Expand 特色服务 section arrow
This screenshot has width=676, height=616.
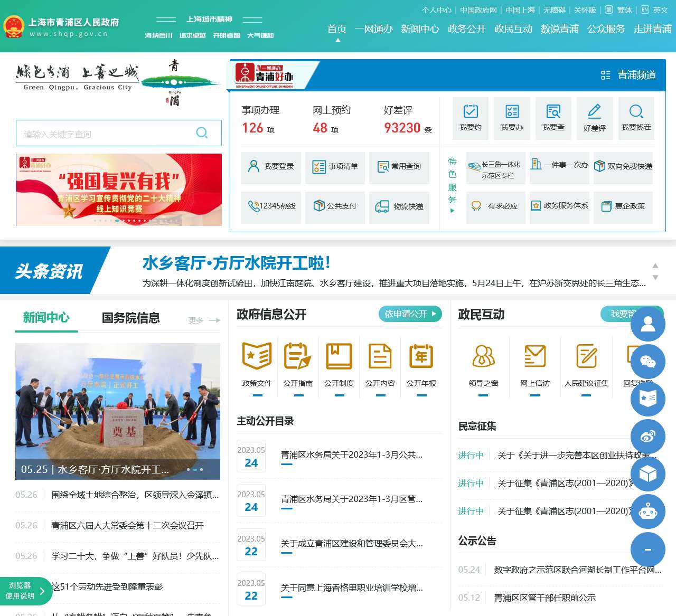coord(452,211)
